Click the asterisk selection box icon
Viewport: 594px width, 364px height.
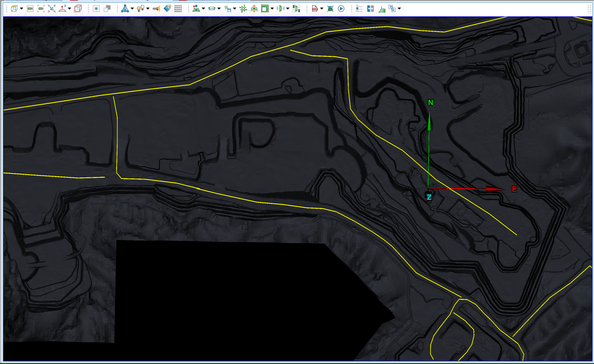pos(96,8)
